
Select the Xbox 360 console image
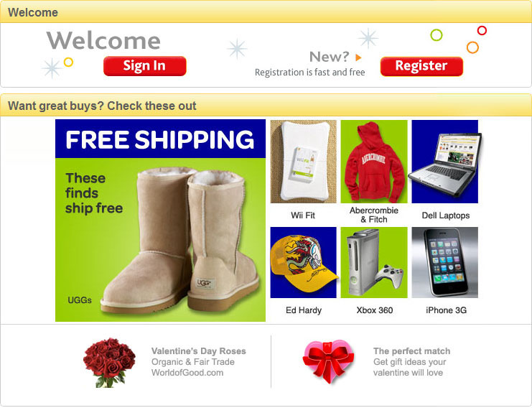(374, 262)
